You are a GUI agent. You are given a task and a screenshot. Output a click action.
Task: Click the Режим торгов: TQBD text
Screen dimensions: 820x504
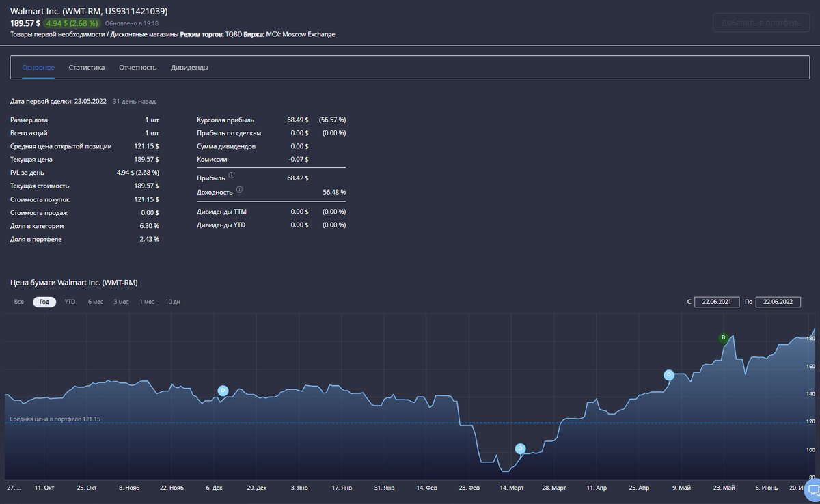pos(210,34)
